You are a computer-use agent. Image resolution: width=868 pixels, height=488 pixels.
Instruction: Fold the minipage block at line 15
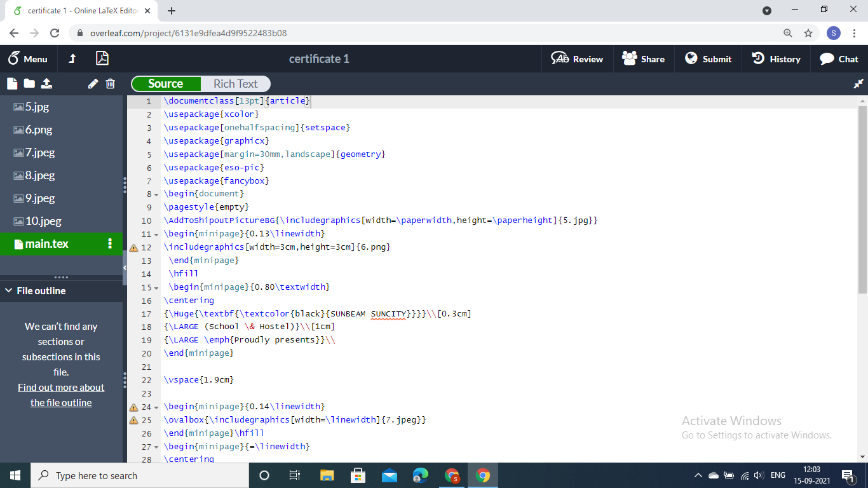tap(156, 288)
